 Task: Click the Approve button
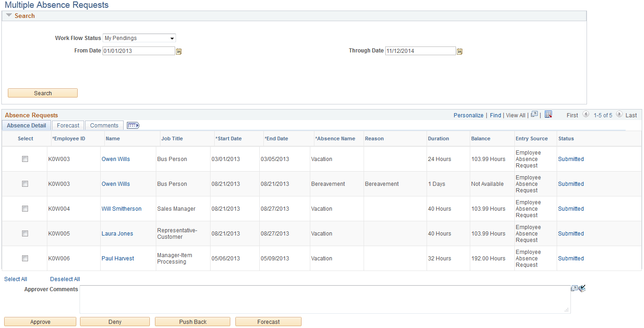[x=40, y=321]
